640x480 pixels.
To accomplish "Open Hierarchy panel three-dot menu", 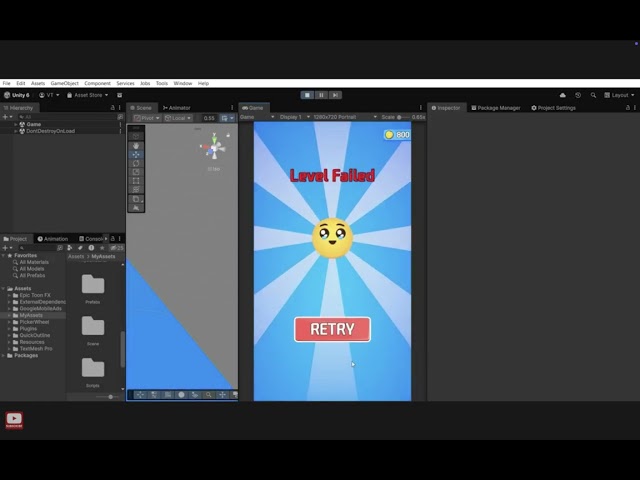I will 120,108.
